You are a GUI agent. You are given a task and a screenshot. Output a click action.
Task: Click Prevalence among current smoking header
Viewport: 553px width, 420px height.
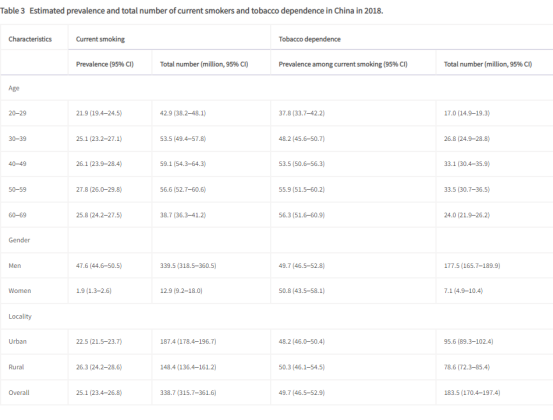(343, 64)
